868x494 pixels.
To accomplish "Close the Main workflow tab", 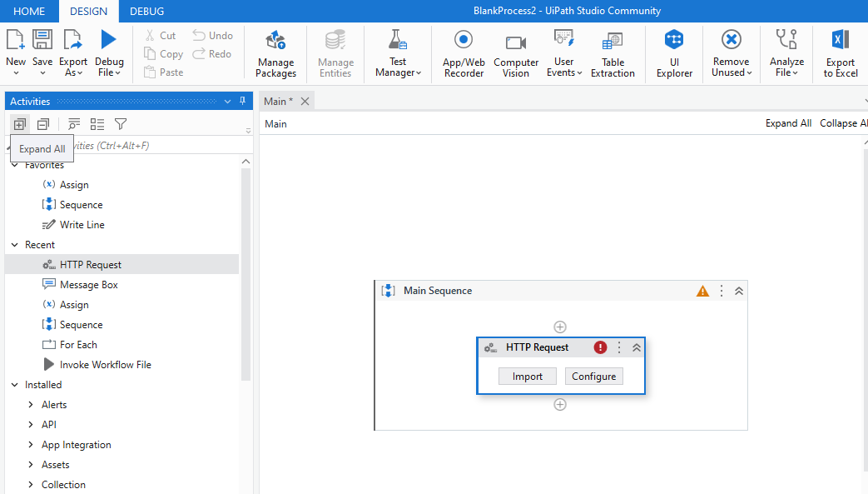I will (305, 101).
